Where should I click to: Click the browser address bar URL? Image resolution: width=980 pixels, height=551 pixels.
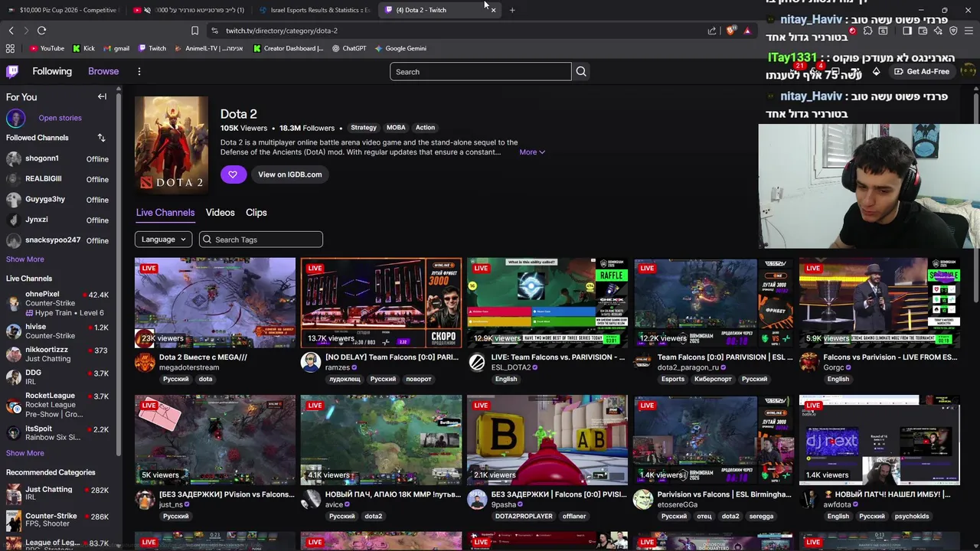point(282,31)
